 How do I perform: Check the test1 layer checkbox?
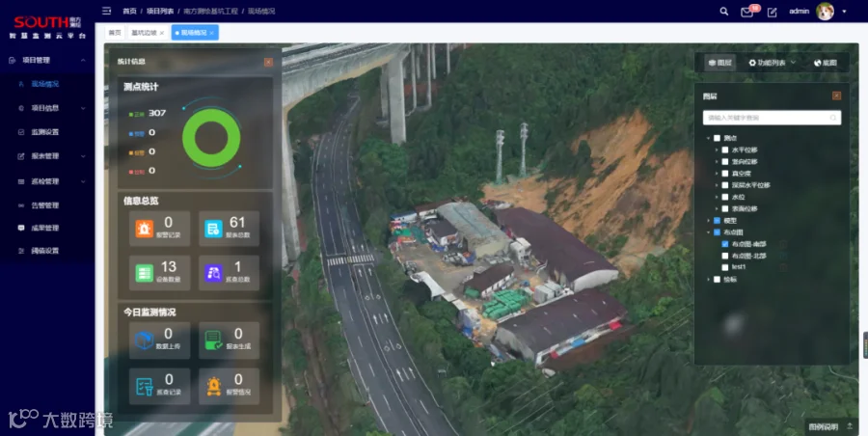click(x=724, y=267)
